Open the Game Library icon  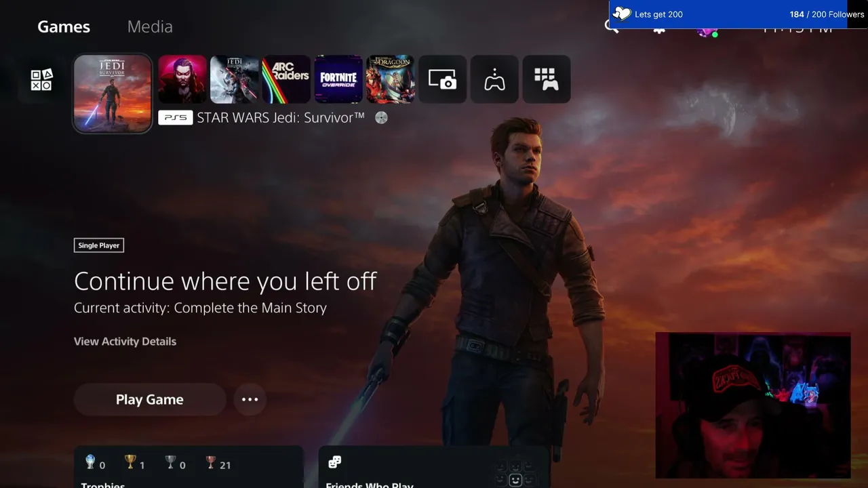[x=547, y=79]
